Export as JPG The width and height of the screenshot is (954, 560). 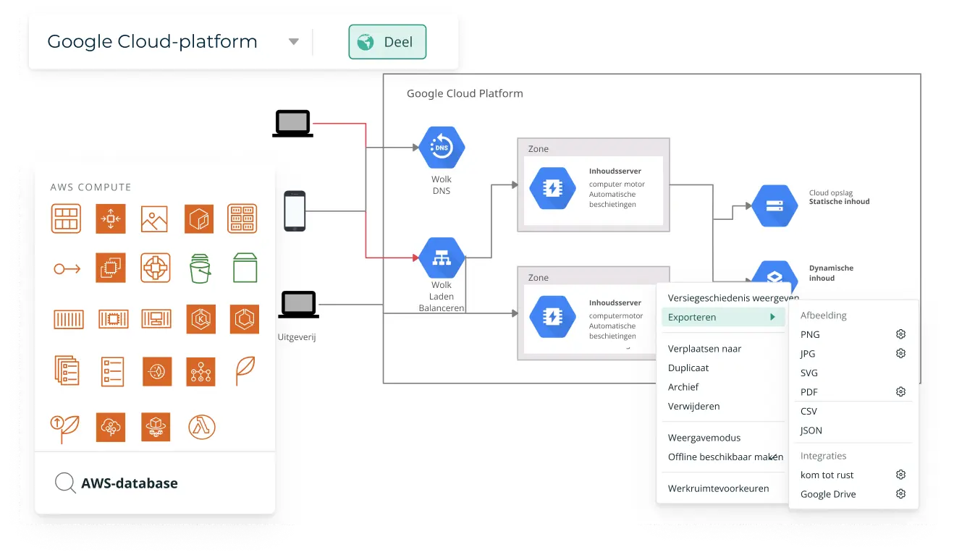point(808,354)
